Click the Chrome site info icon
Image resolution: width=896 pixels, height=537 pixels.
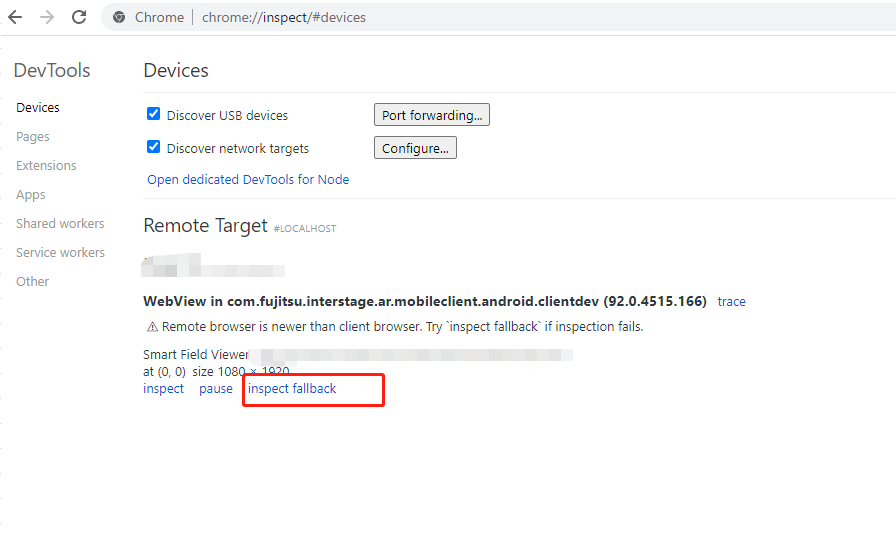(119, 17)
